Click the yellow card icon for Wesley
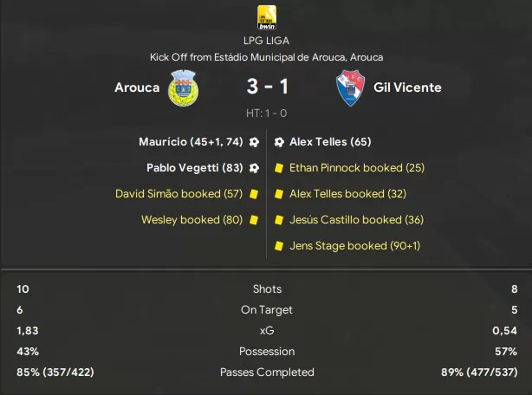 click(x=254, y=220)
